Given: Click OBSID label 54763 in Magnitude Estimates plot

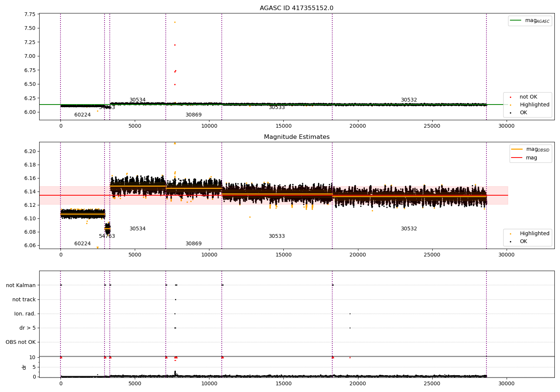Looking at the screenshot, I should [x=107, y=236].
